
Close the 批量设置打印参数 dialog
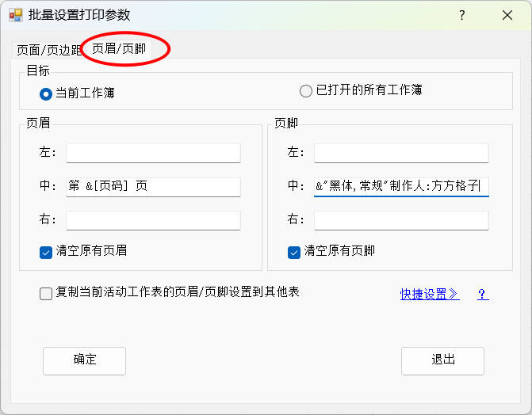click(507, 15)
